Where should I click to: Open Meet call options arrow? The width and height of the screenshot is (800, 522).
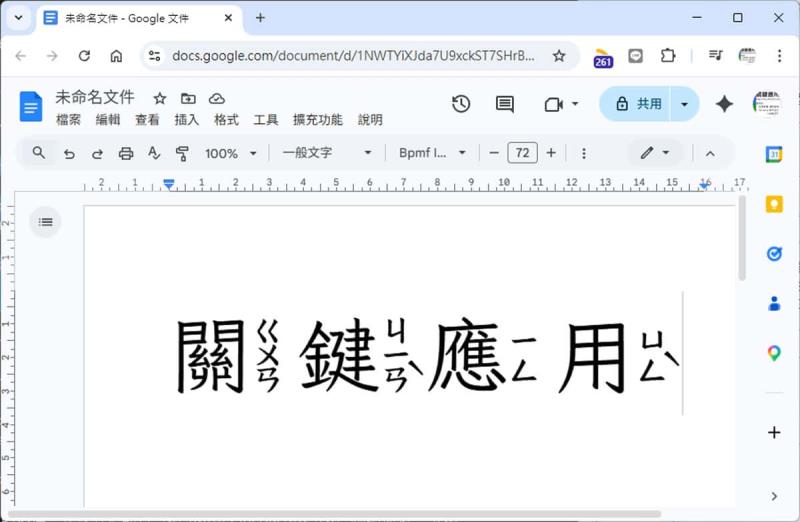pos(575,104)
